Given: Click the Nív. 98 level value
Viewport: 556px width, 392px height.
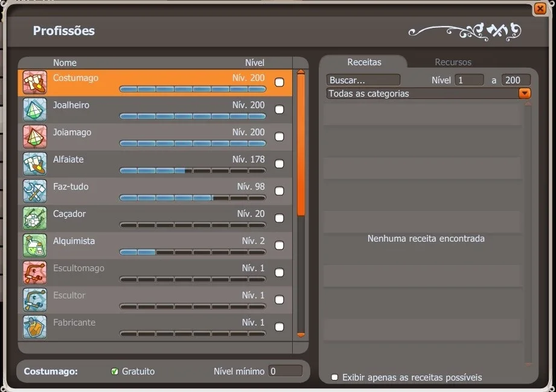Looking at the screenshot, I should tap(251, 187).
